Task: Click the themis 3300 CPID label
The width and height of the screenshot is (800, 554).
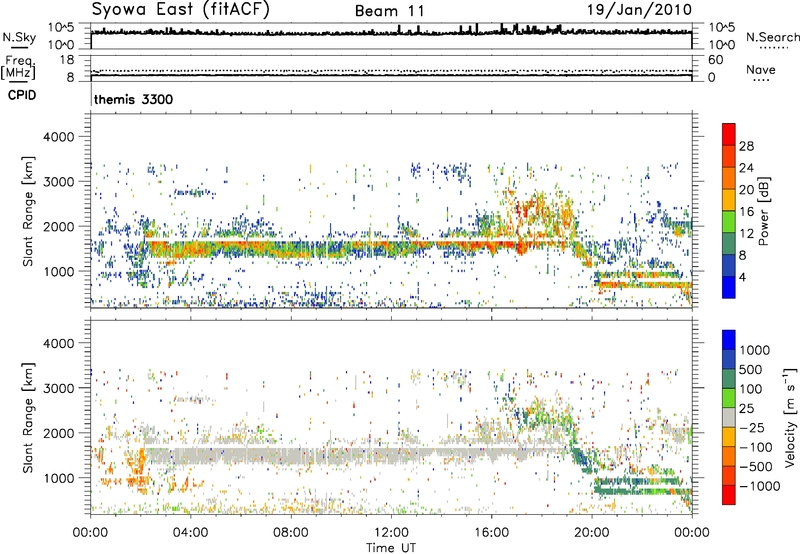Action: (130, 101)
